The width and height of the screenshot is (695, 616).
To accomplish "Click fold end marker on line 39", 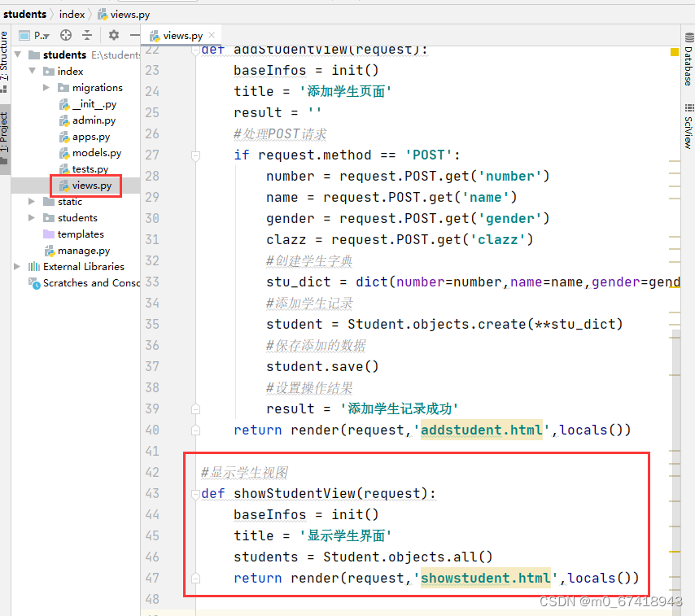I will (x=195, y=409).
